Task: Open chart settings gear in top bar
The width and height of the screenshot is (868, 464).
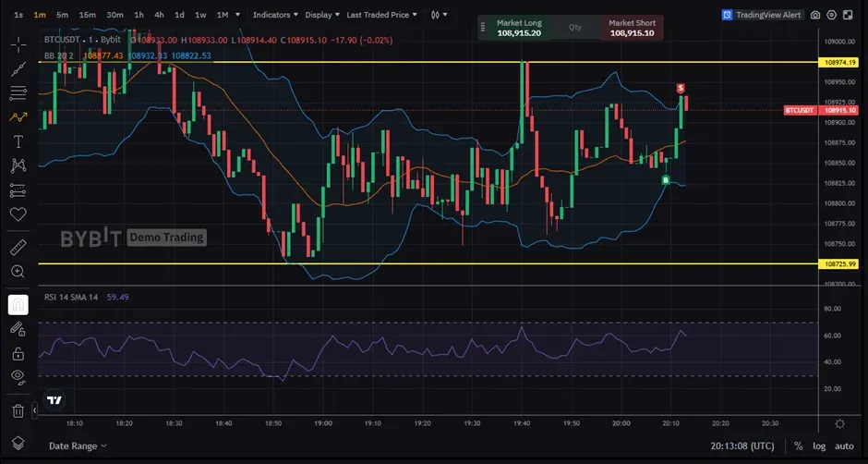Action: 832,15
